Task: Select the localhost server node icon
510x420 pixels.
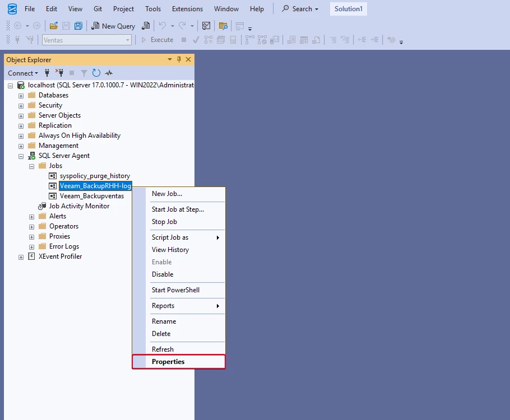Action: coord(21,85)
